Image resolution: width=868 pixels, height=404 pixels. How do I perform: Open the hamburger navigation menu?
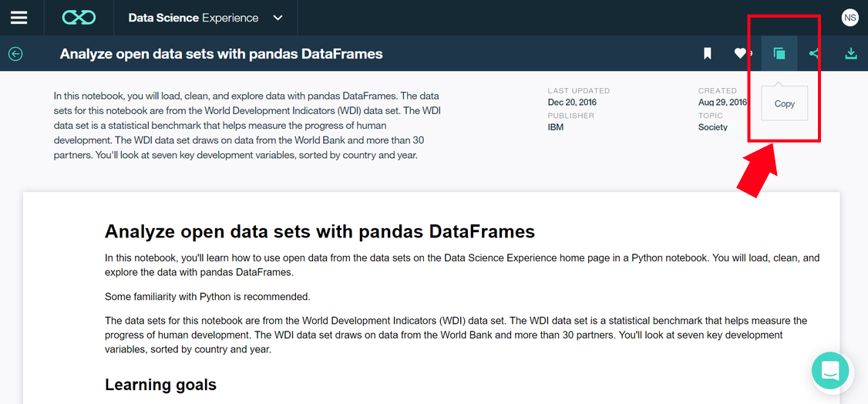(x=19, y=18)
